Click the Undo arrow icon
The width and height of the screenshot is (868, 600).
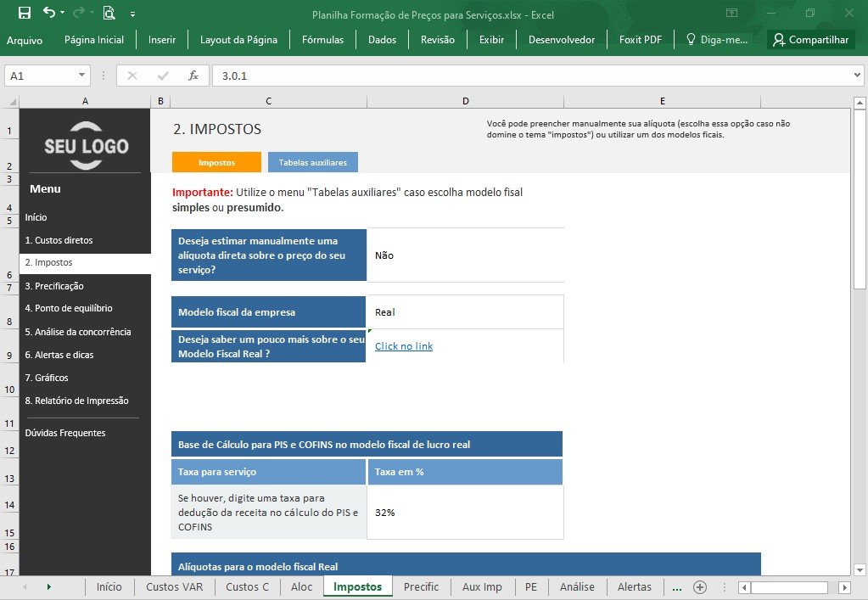coord(49,12)
